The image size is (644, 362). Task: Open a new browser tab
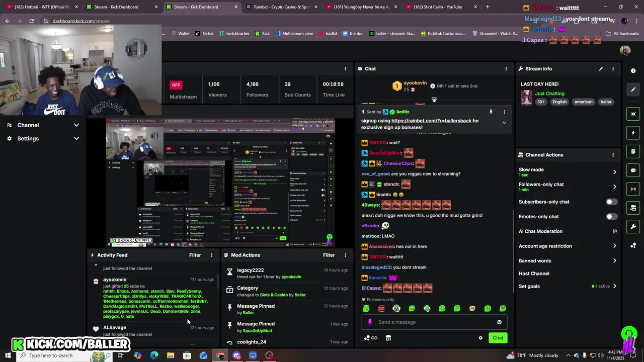(488, 7)
